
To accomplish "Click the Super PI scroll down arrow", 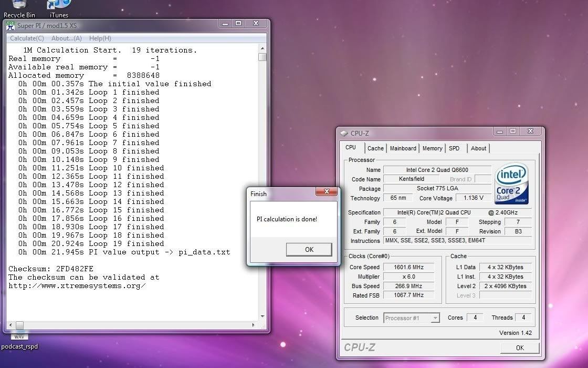I will click(262, 316).
